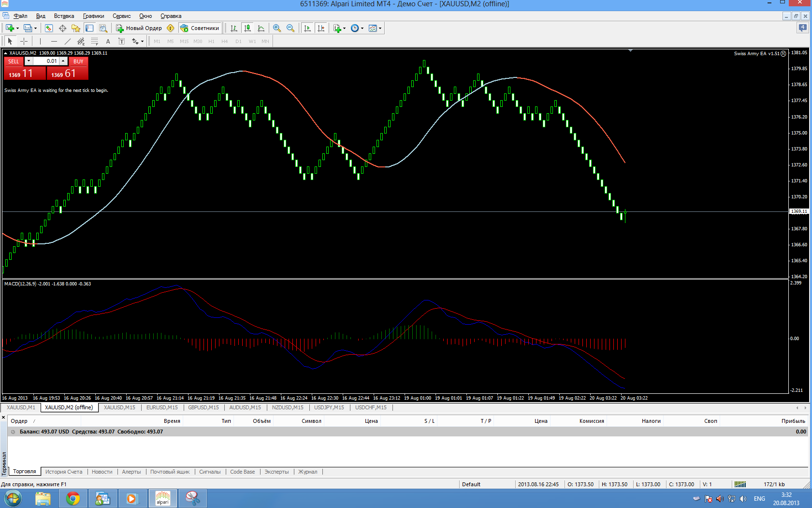Open the Вставка menu

pyautogui.click(x=64, y=16)
